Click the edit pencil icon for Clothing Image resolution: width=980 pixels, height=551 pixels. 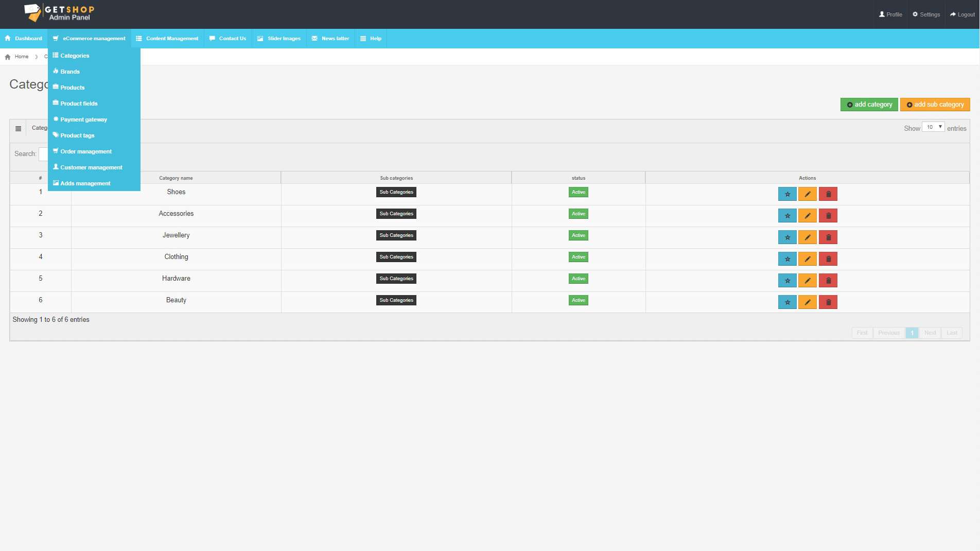[x=807, y=259]
